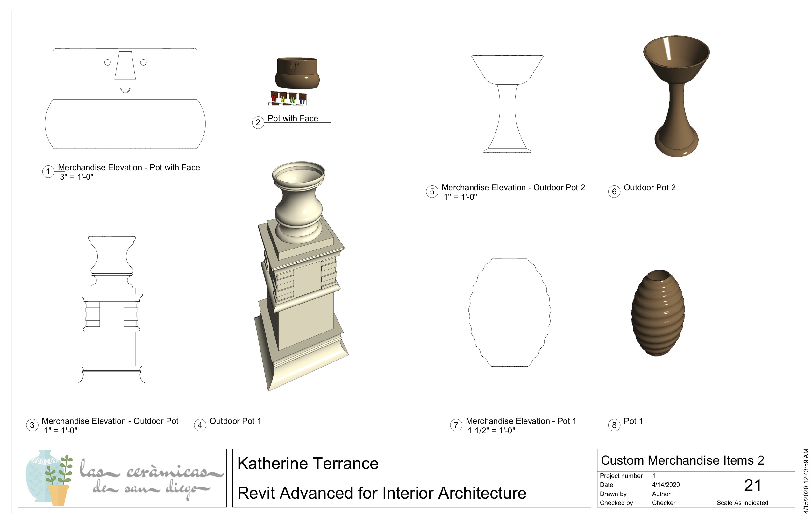Viewport: 812px width, 525px height.
Task: Click view number 3 circle marker
Action: pos(32,425)
